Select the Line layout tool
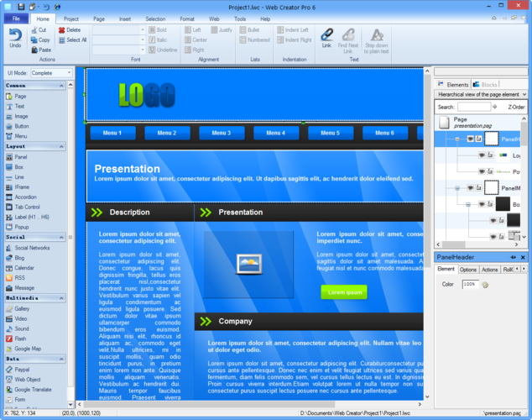The image size is (532, 420). (x=15, y=177)
